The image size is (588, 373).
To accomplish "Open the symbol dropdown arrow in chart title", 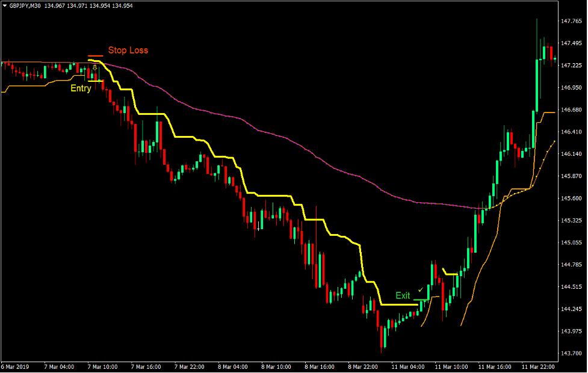I will (x=6, y=5).
